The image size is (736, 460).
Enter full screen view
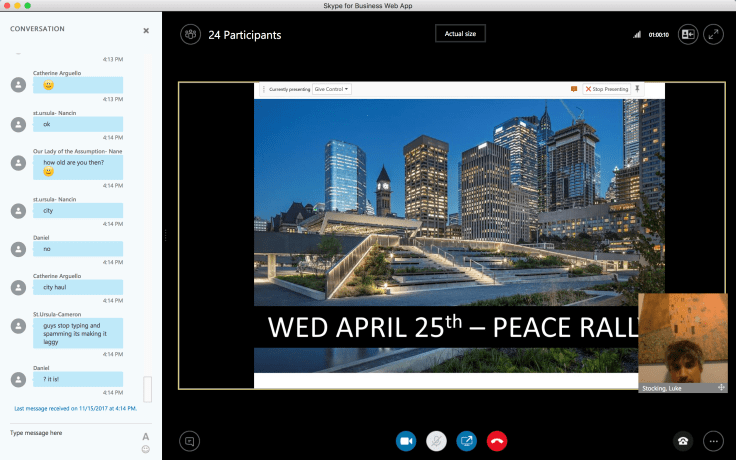coord(713,35)
